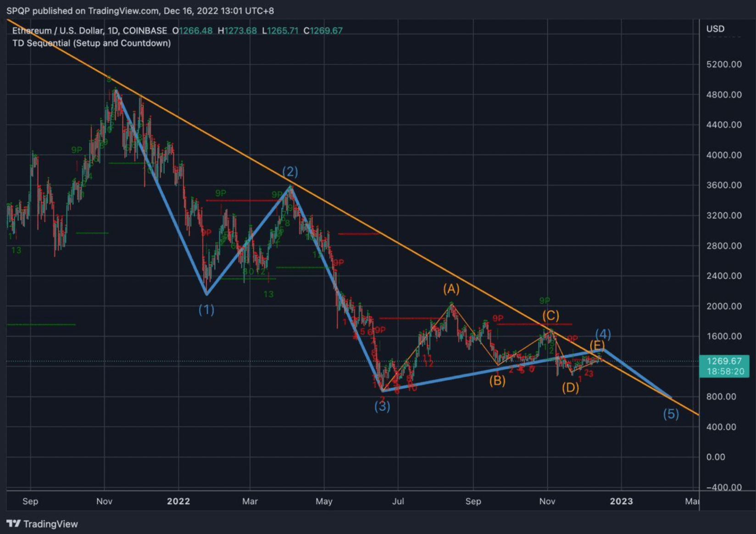Select the orange wave label (E)
Viewport: 756px width, 534px height.
[x=597, y=345]
